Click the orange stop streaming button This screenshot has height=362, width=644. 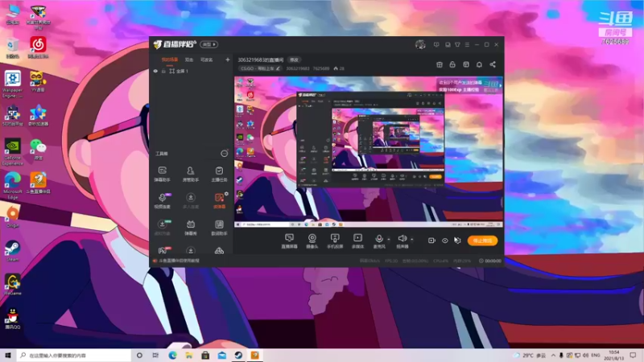coord(482,241)
